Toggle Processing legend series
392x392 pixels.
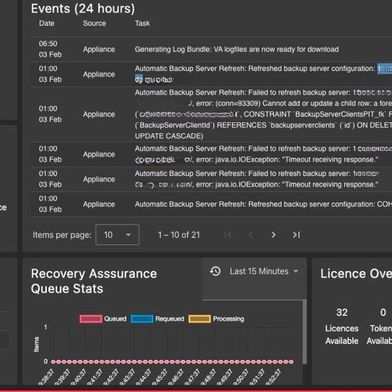click(x=216, y=319)
